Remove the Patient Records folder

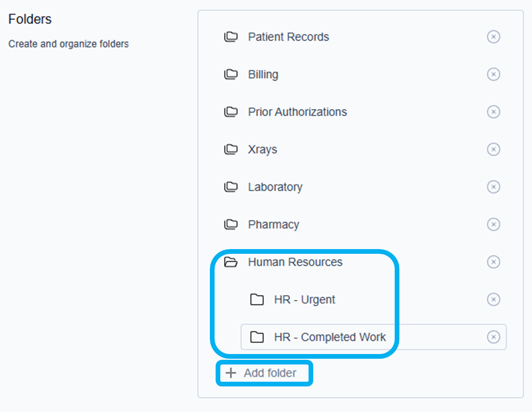(493, 37)
